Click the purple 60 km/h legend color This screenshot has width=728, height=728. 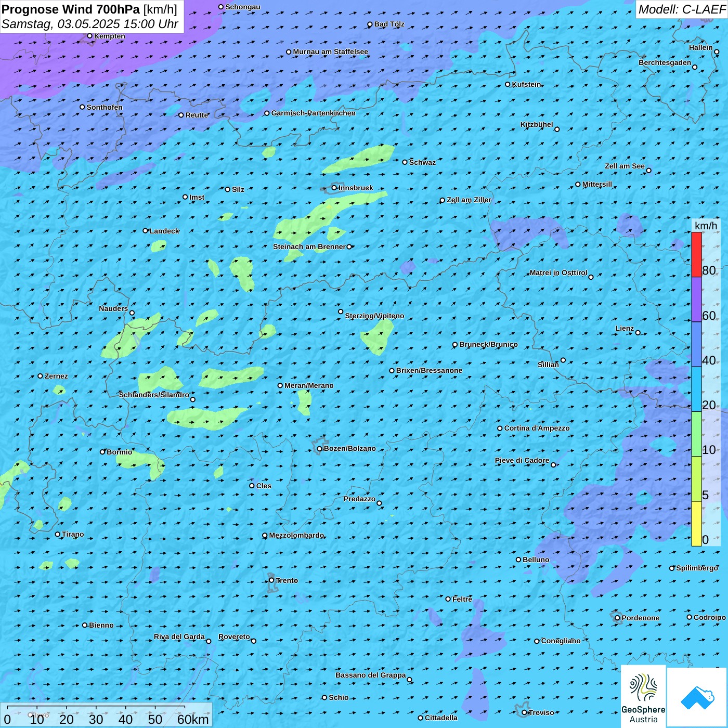tap(696, 300)
